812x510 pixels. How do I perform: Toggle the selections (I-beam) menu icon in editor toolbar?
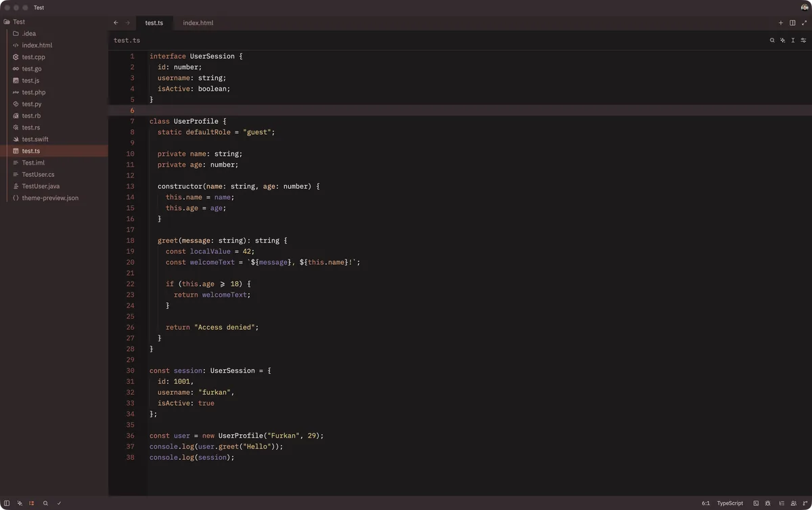coord(793,41)
